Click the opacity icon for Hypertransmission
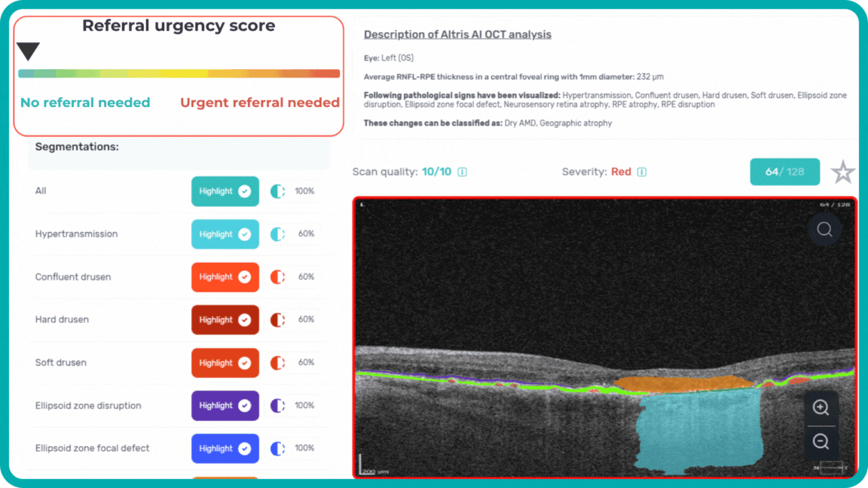Image resolution: width=868 pixels, height=488 pixels. pos(277,234)
